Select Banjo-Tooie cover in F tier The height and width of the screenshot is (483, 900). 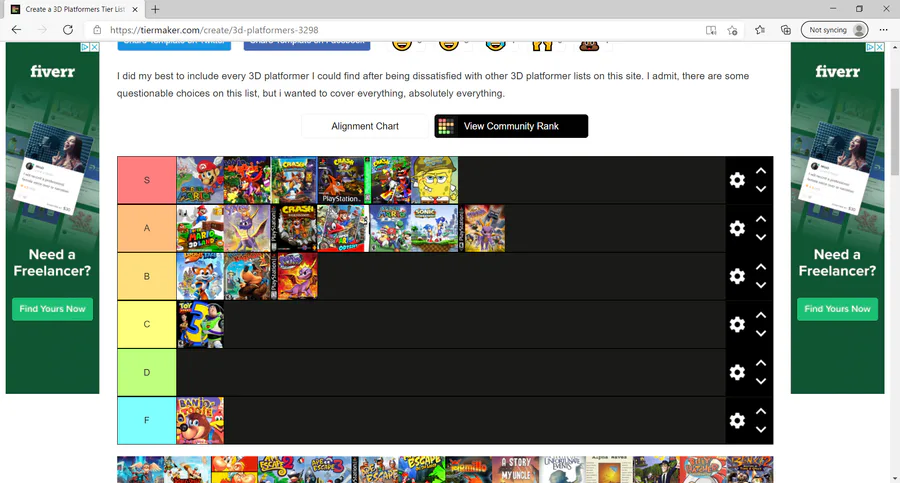tap(200, 420)
